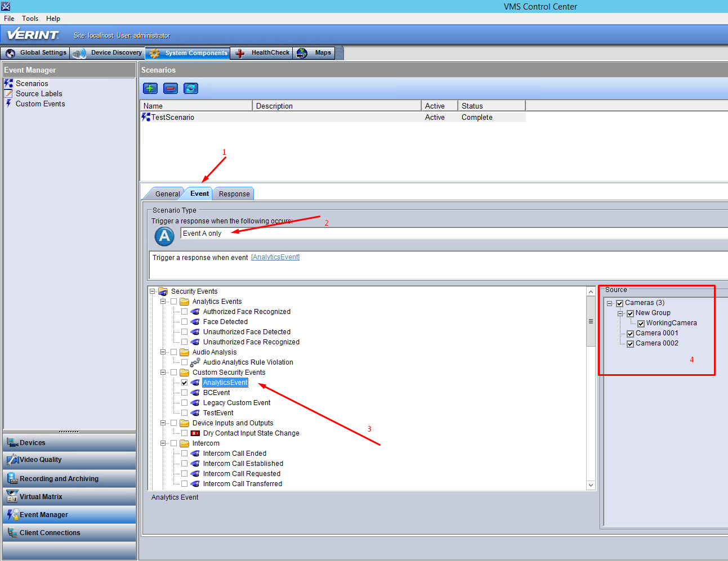Viewport: 728px width, 561px height.
Task: Open Source Labels item
Action: coord(39,94)
